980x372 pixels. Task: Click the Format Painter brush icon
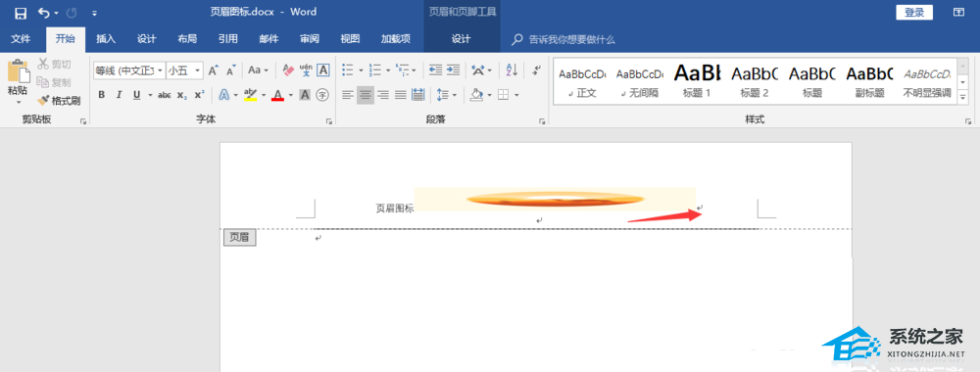pos(42,100)
